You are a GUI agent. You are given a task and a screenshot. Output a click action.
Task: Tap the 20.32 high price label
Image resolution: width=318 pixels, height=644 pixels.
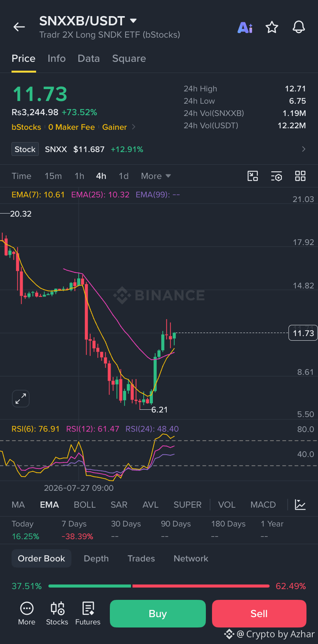click(21, 214)
